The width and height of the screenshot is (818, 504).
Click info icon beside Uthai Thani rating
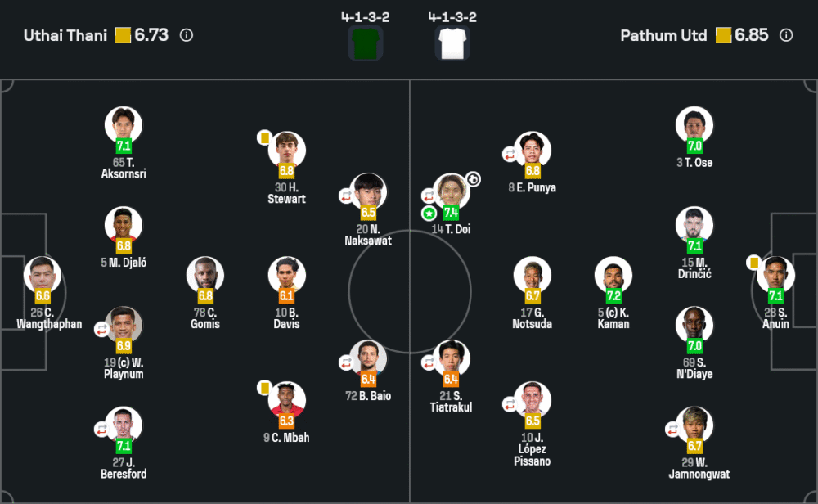click(x=187, y=35)
